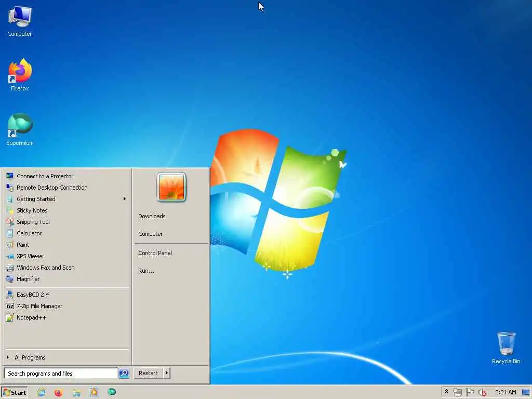Click the Show desktop button in tray
This screenshot has width=532, height=399.
(x=526, y=393)
